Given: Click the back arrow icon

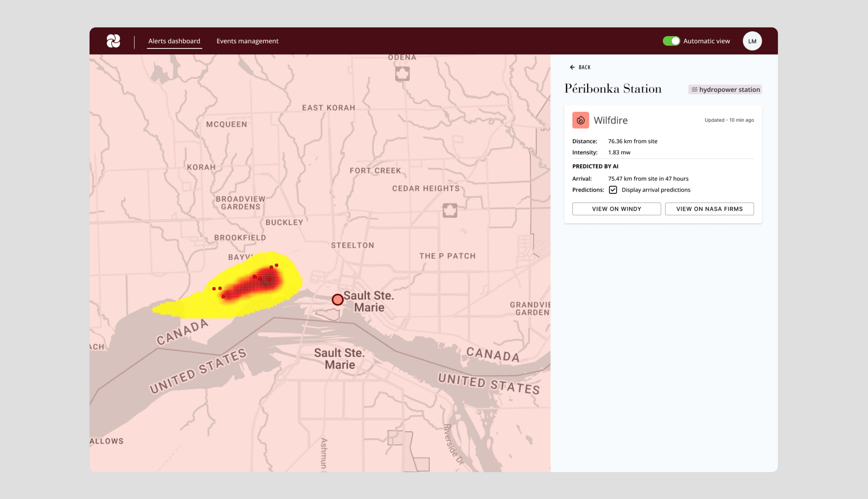Looking at the screenshot, I should tap(572, 68).
